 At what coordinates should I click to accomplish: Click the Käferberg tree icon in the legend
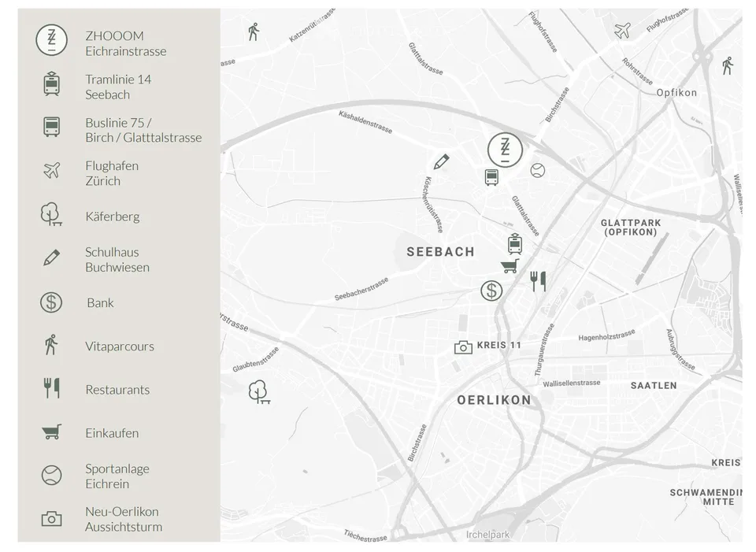coord(51,214)
